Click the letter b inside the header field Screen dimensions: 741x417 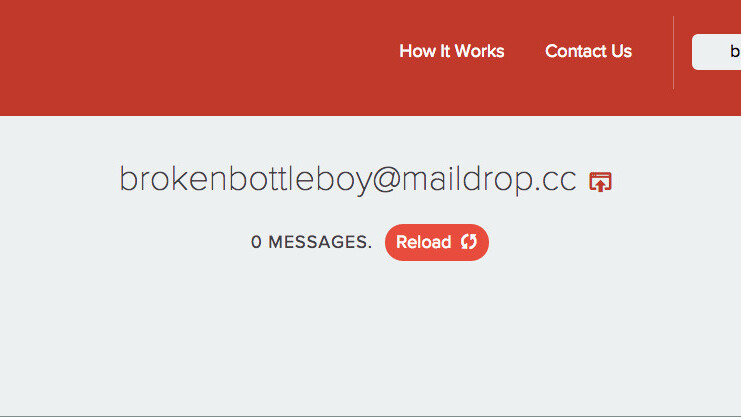pyautogui.click(x=734, y=51)
